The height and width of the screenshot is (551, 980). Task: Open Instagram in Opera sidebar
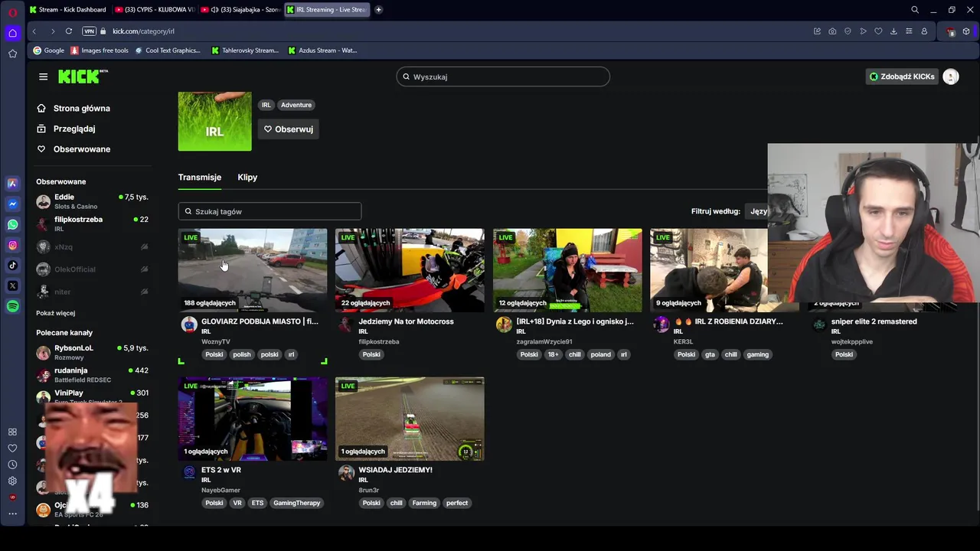(12, 246)
